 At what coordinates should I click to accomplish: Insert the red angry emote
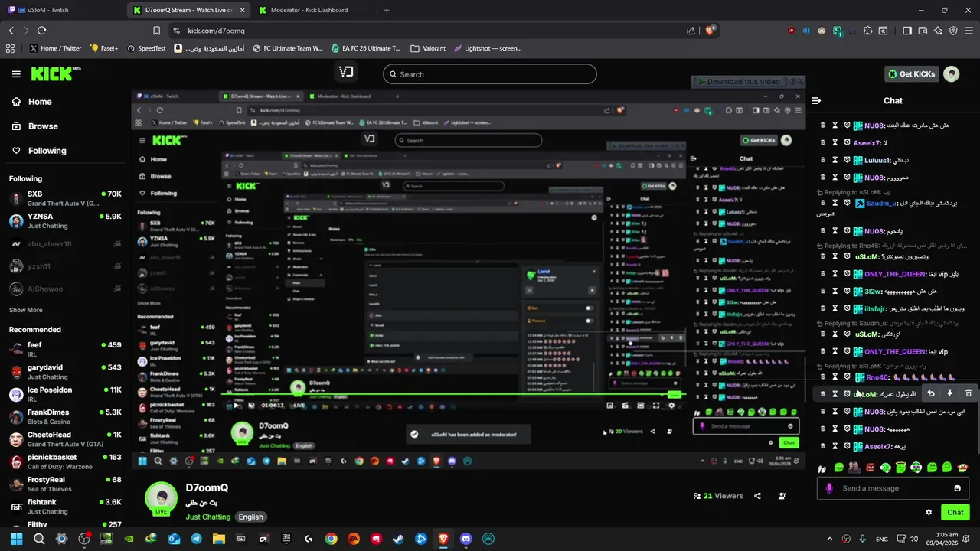click(x=870, y=468)
